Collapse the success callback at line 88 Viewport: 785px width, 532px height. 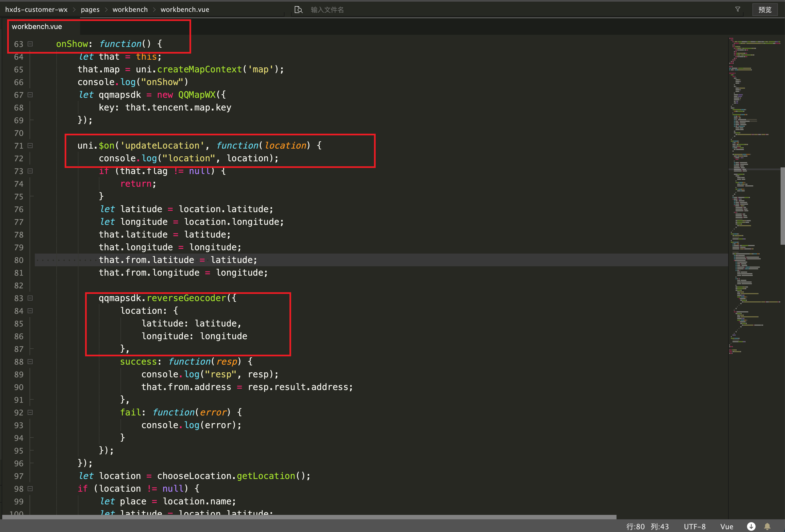click(30, 361)
